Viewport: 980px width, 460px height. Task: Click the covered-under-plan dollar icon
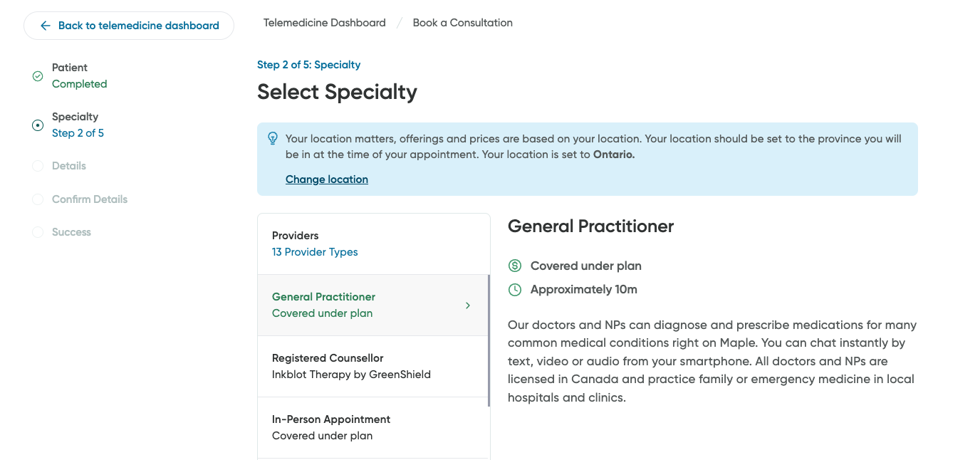pos(514,266)
